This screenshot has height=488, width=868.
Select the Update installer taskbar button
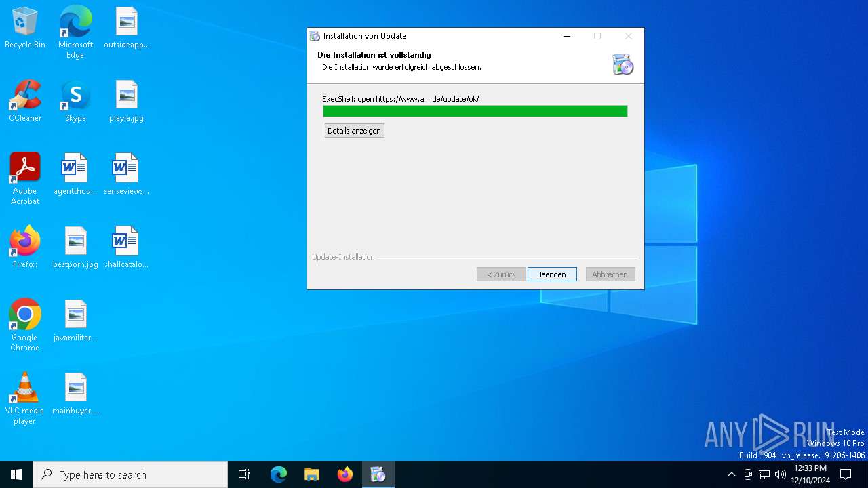click(x=378, y=474)
